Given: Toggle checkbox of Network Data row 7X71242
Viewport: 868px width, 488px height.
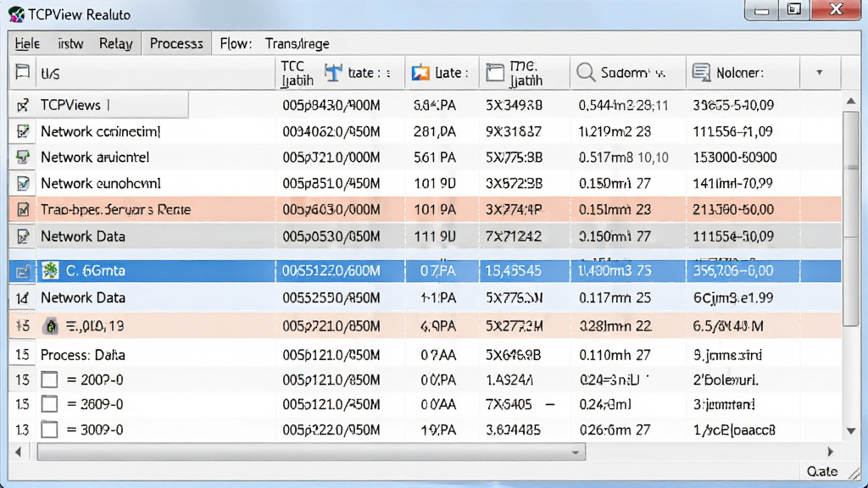Looking at the screenshot, I should pyautogui.click(x=23, y=236).
